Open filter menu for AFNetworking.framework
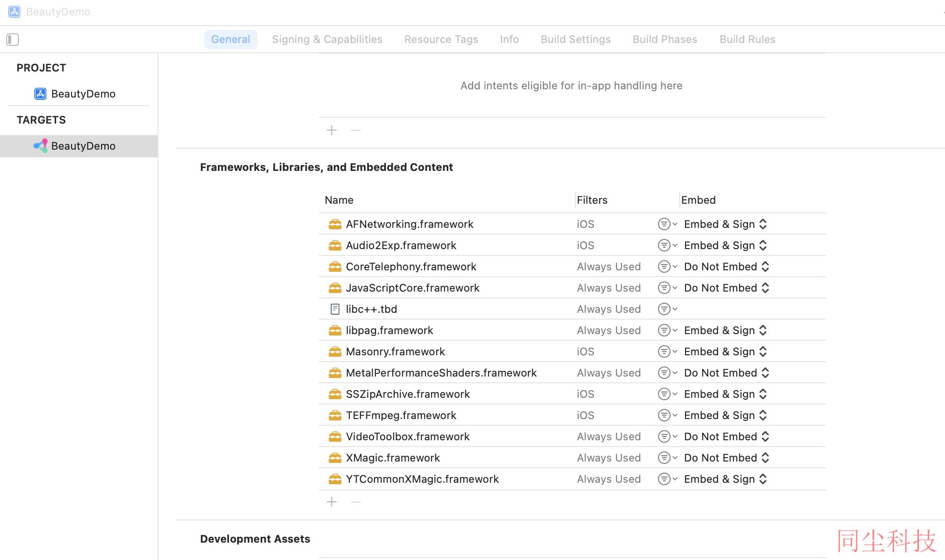Viewport: 945px width, 560px height. (668, 224)
